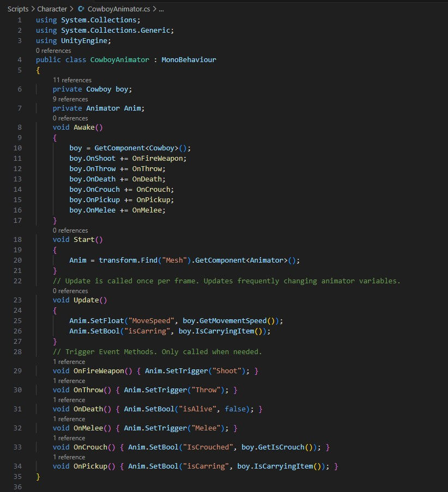Click 'GetComponent<Animator>' on line 20
The image size is (448, 492).
[x=241, y=260]
